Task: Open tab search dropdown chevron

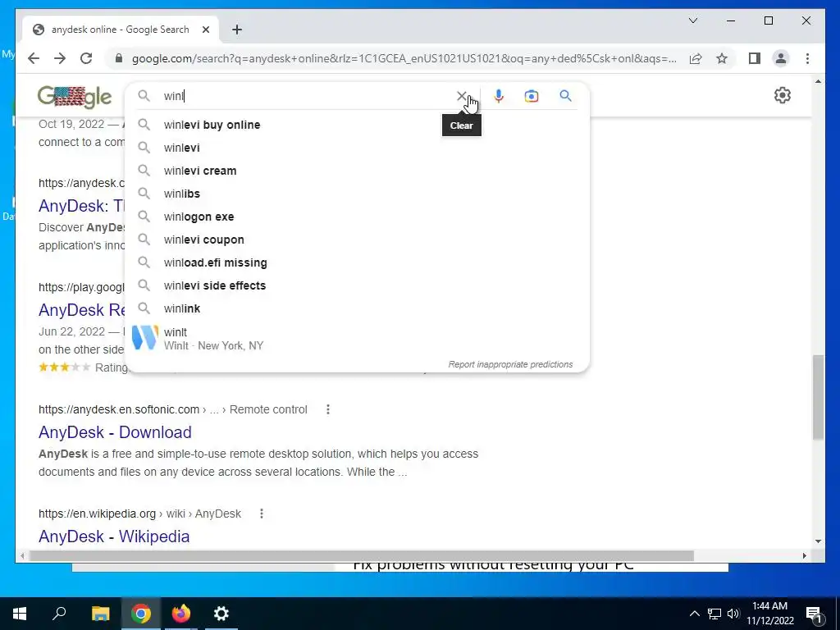Action: [693, 21]
